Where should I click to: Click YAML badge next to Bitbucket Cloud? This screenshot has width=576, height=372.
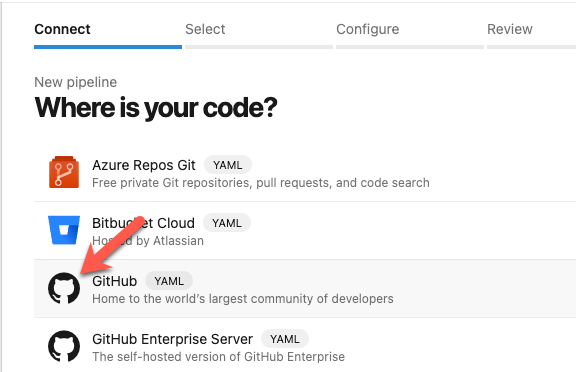pyautogui.click(x=227, y=223)
